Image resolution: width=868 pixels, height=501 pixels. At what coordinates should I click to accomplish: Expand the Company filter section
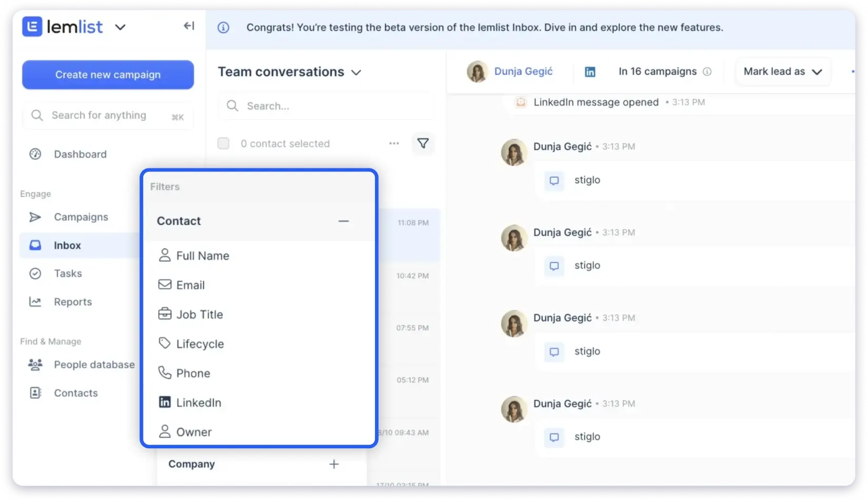pos(334,464)
